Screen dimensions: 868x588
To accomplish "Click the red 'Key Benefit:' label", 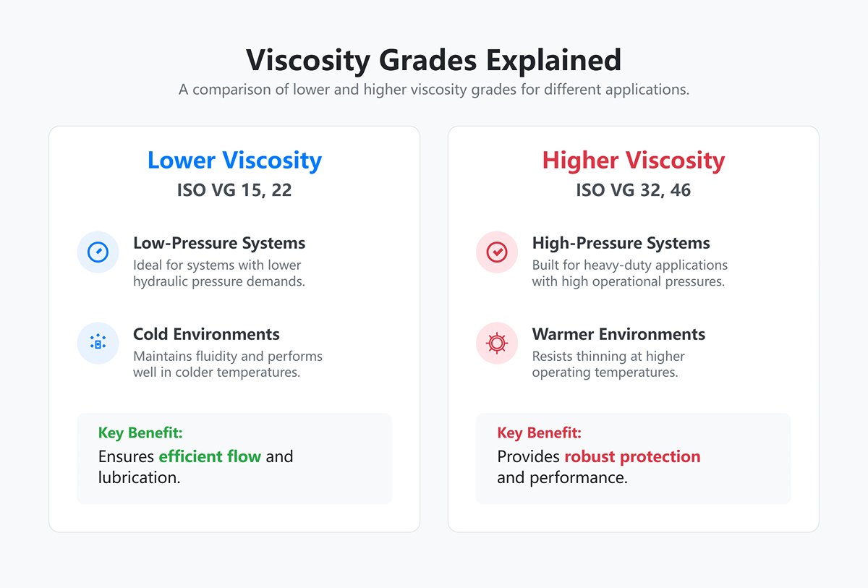I will pyautogui.click(x=539, y=433).
